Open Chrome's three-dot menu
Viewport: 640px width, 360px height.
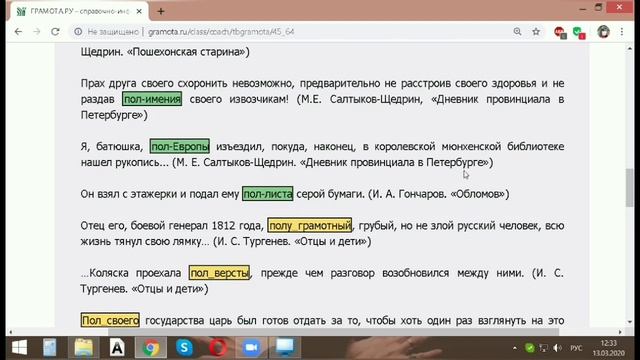pos(622,31)
